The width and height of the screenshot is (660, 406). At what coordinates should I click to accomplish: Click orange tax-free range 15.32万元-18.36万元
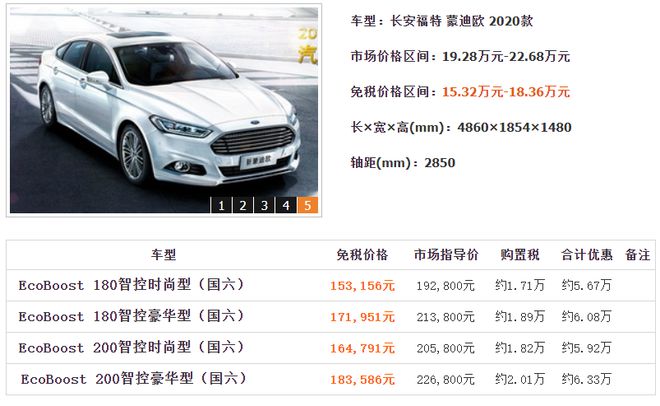click(x=506, y=92)
